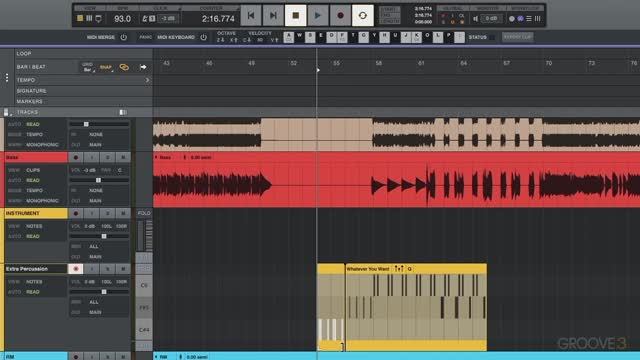Click the monitor speaker icon
640x360 pixels.
(476, 19)
